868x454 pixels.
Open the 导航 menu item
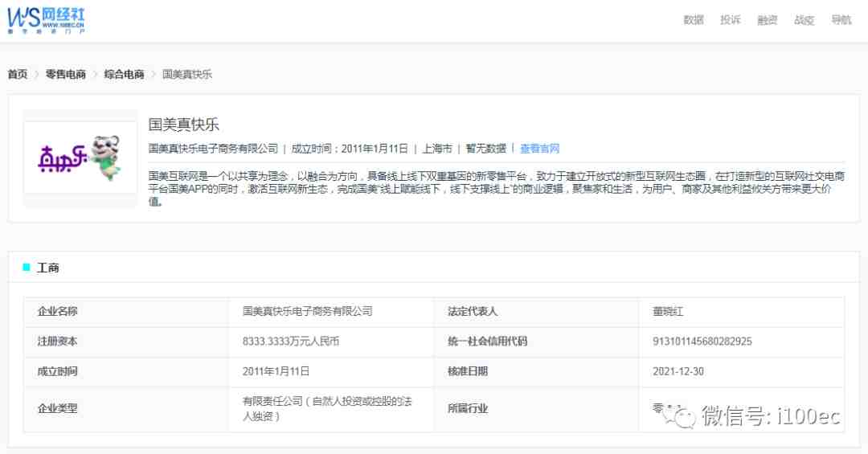coord(841,20)
